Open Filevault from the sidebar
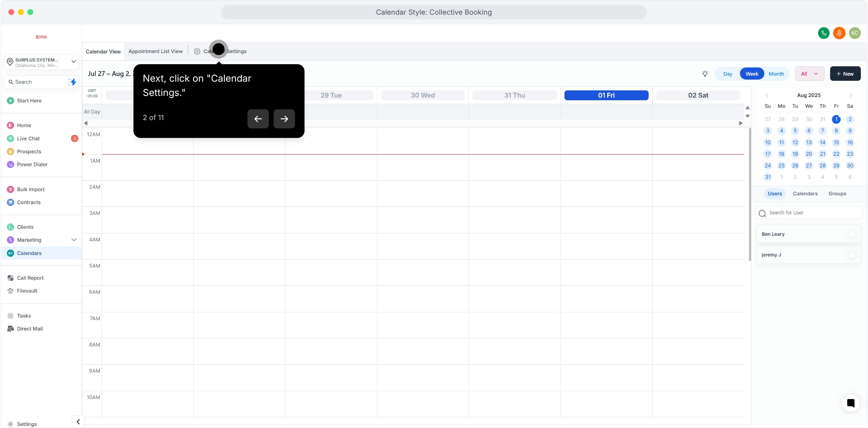Viewport: 868px width, 428px height. 27,291
